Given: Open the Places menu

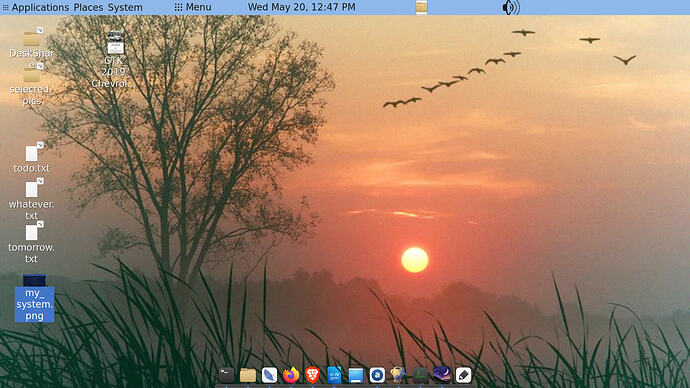Looking at the screenshot, I should (88, 7).
